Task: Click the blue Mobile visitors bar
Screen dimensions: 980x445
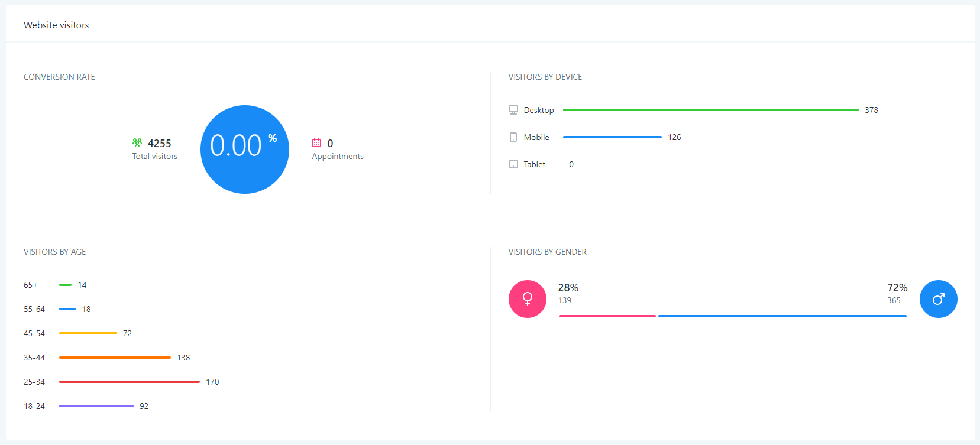Action: 612,137
